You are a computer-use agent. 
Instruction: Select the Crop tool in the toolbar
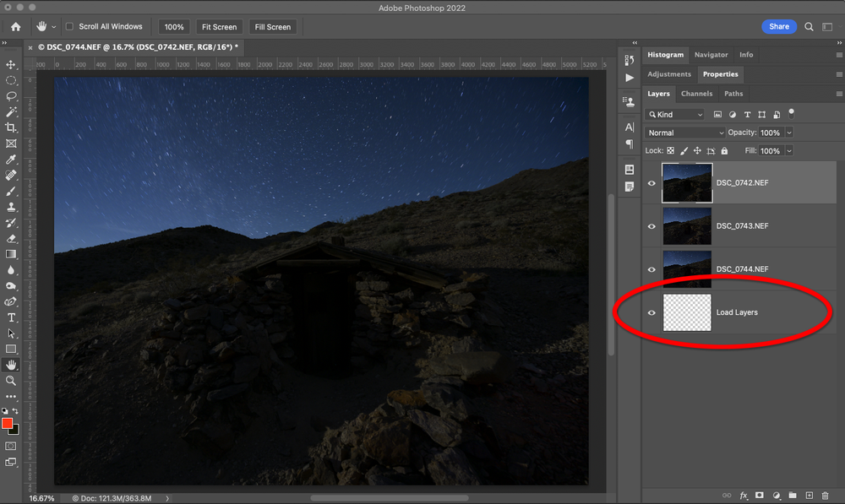tap(11, 127)
